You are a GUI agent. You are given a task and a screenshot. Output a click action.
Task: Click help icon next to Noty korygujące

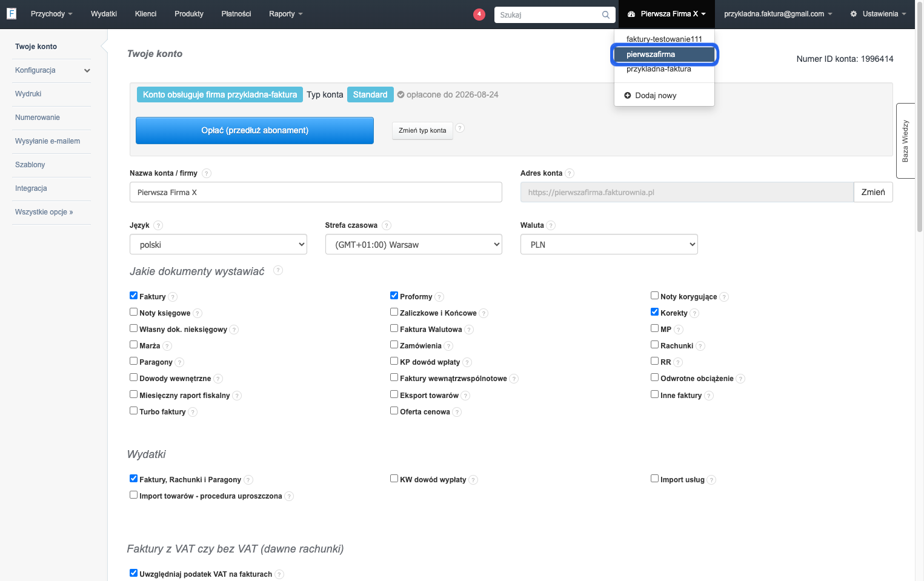724,297
